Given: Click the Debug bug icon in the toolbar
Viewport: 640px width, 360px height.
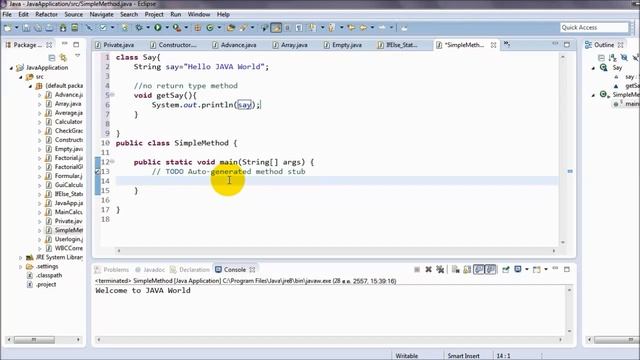Looking at the screenshot, I should (x=139, y=28).
